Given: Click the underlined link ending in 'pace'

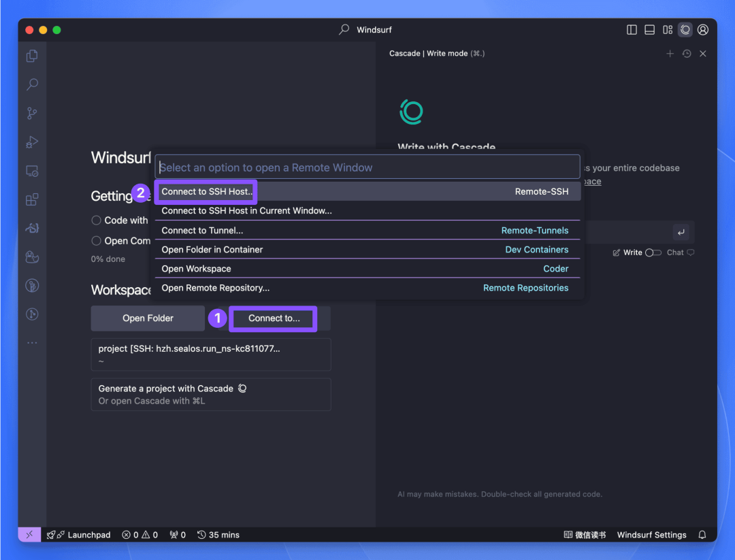Looking at the screenshot, I should coord(593,182).
